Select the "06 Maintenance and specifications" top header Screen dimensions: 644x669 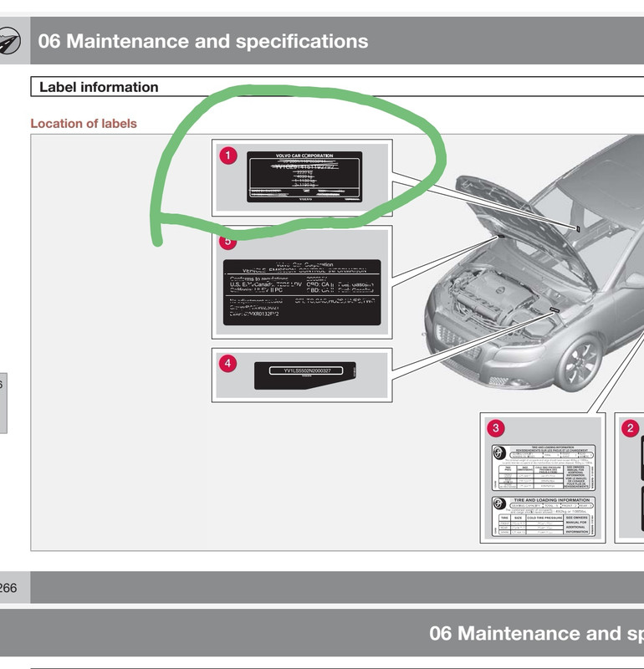(203, 41)
